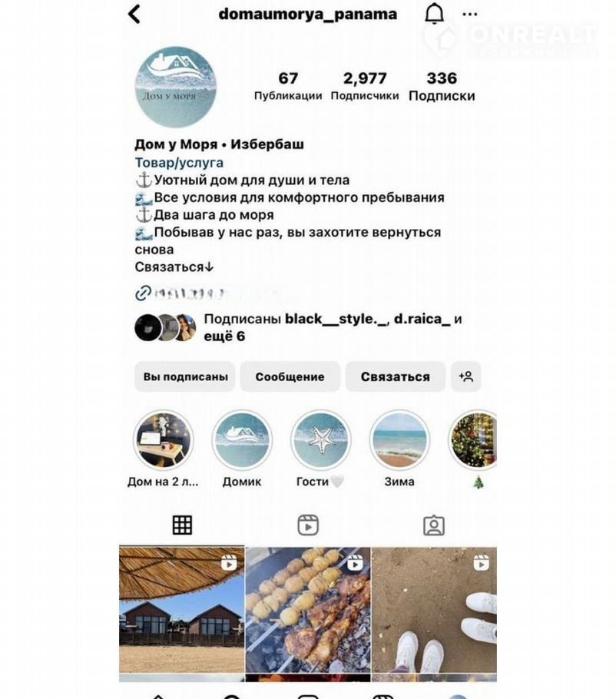
Task: Tap the back arrow icon
Action: tap(134, 15)
